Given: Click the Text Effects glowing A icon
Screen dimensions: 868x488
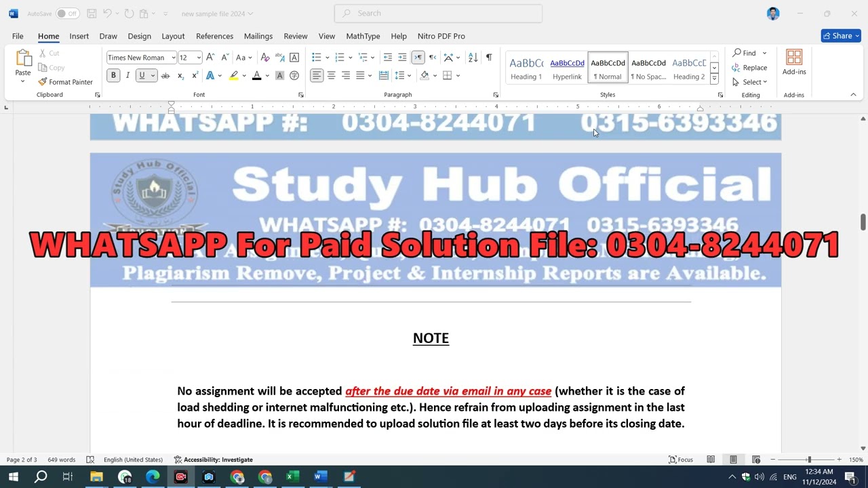Looking at the screenshot, I should coord(210,75).
